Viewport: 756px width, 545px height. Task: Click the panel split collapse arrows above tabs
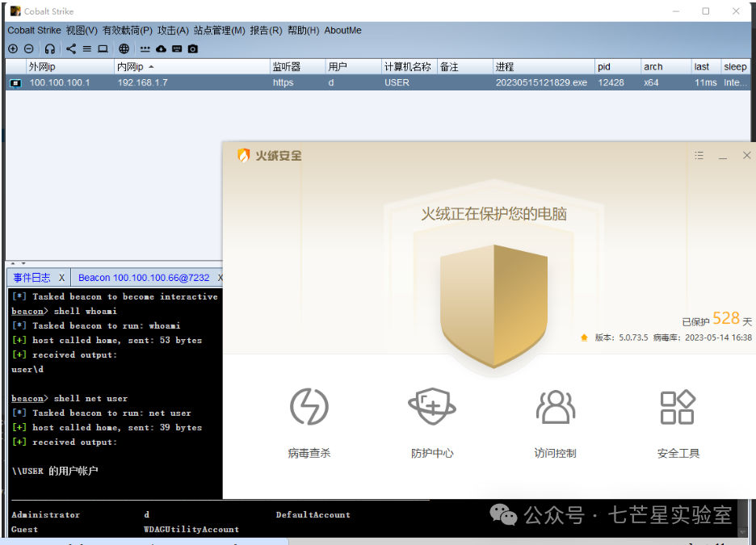click(18, 263)
